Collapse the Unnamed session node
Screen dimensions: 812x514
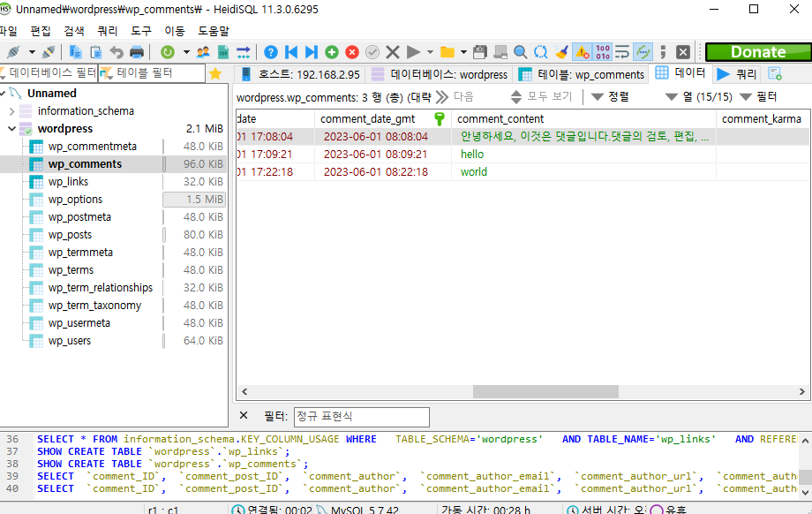tap(3, 94)
